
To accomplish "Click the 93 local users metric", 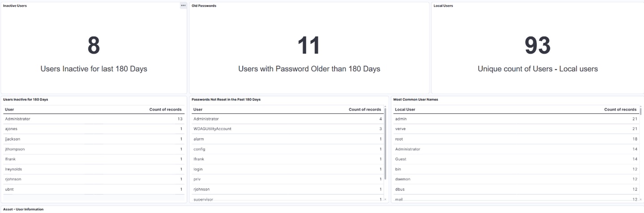I will point(537,46).
